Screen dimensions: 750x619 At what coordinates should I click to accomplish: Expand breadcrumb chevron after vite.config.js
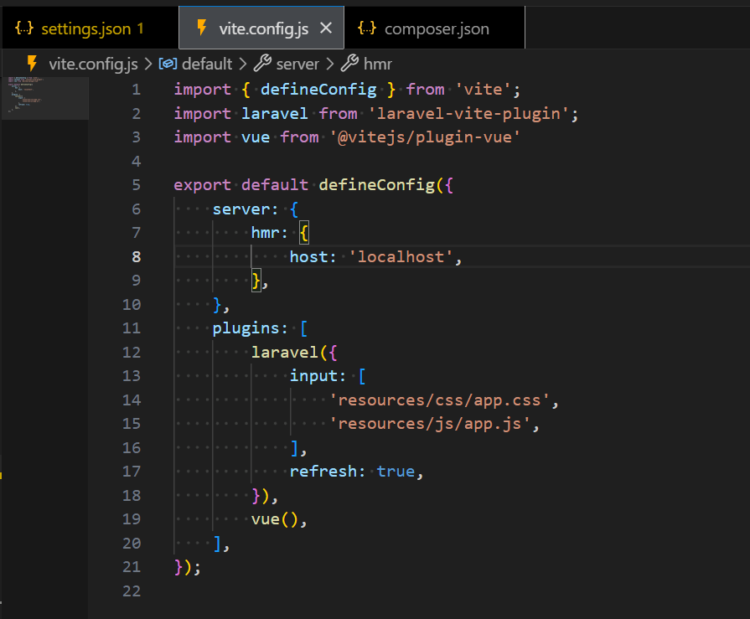tap(148, 64)
